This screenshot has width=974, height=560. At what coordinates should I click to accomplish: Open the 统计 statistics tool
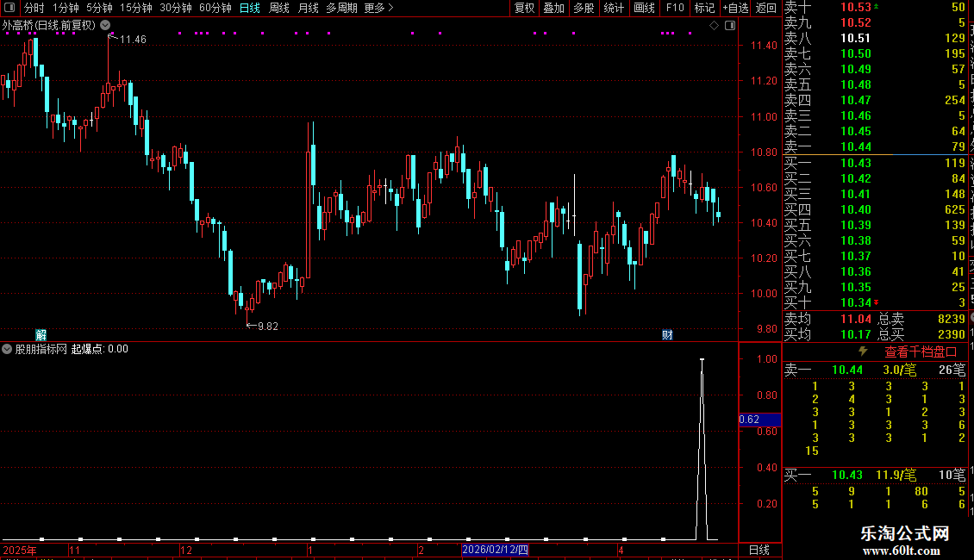click(614, 8)
